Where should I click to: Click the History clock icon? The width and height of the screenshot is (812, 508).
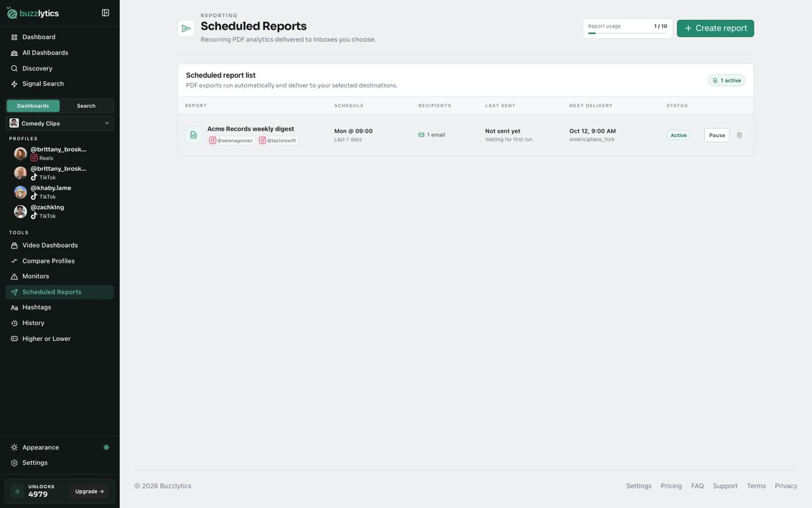pyautogui.click(x=14, y=323)
